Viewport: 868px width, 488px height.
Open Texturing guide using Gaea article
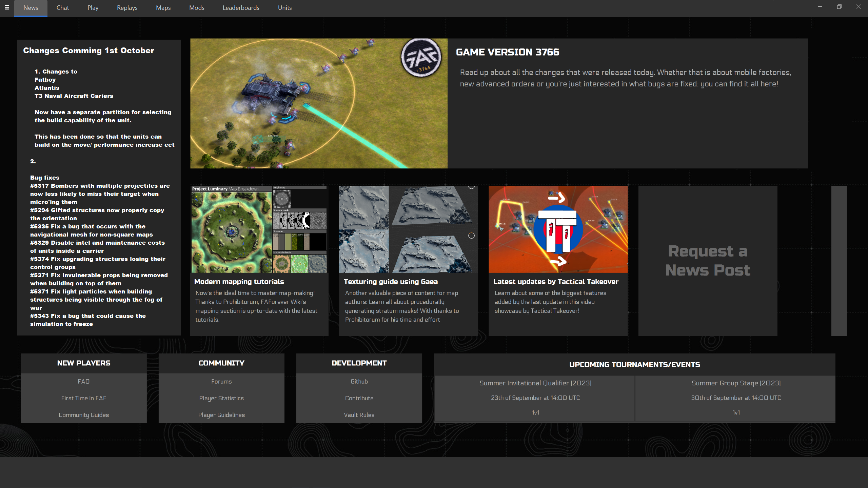[x=391, y=282]
